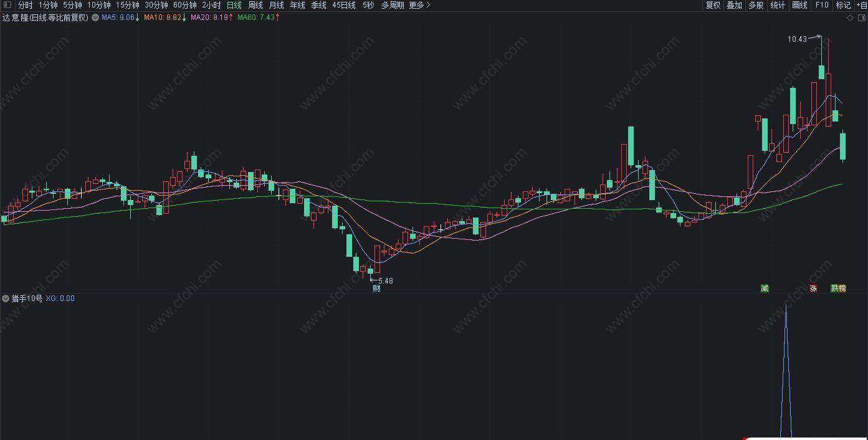Select the 1分钟 period
868x440 pixels.
coord(48,5)
